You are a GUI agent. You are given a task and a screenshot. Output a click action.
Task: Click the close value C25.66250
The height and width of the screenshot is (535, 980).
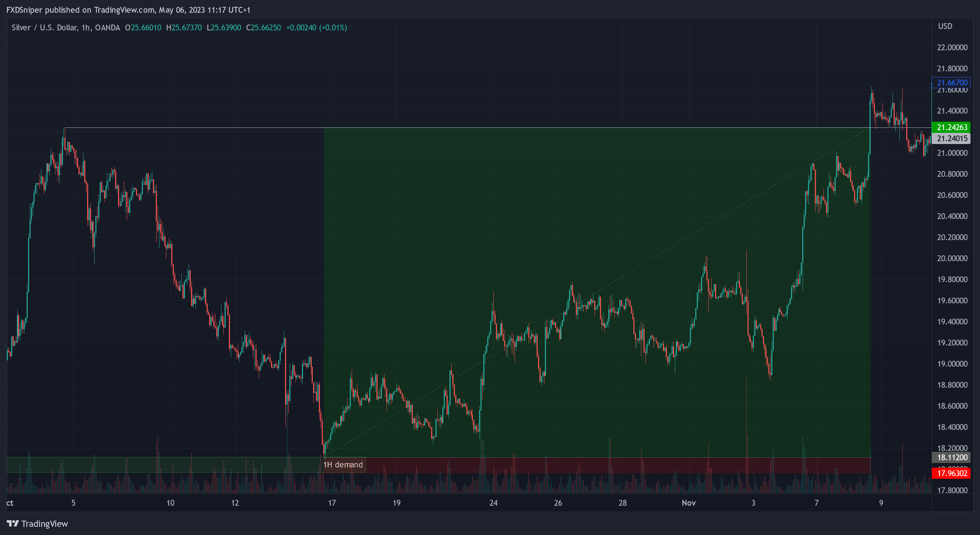point(264,28)
